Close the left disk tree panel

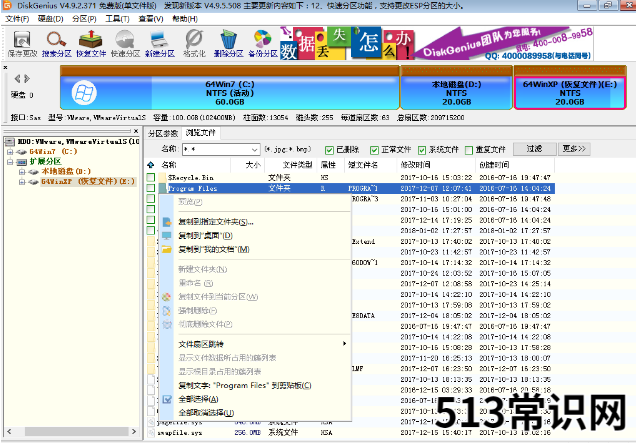coord(136,131)
